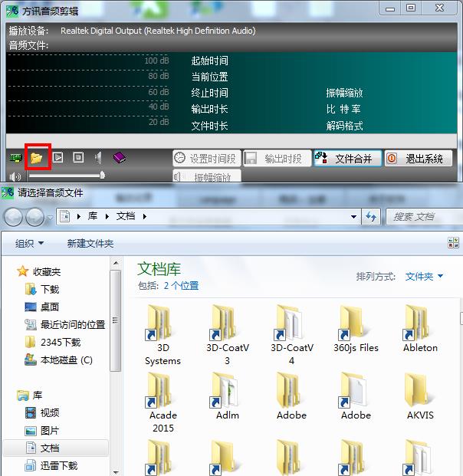The height and width of the screenshot is (476, 463).
Task: Select the 360js Files folder
Action: 356,330
